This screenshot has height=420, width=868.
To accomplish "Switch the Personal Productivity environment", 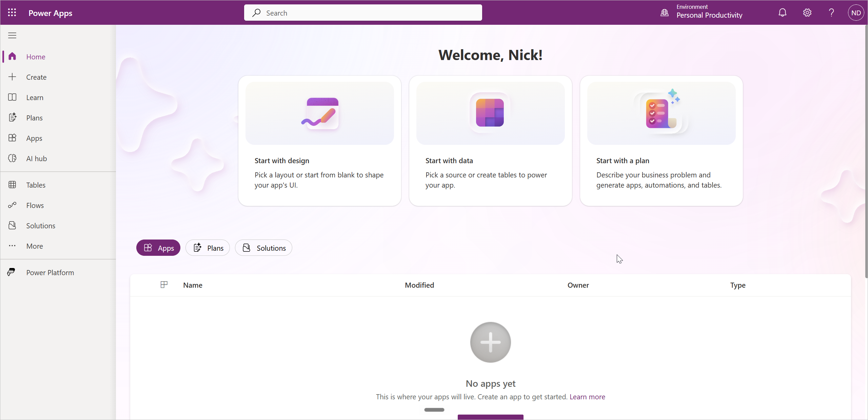I will coord(701,12).
